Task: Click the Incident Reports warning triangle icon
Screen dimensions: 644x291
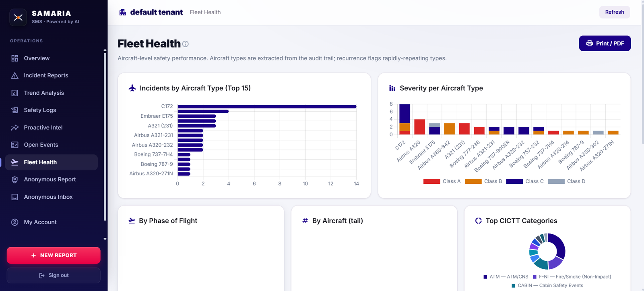Action: click(x=15, y=75)
